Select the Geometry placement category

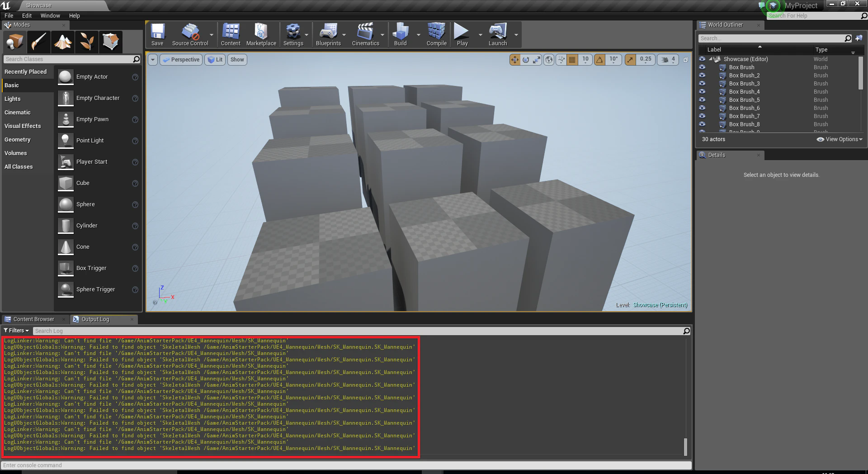pos(18,140)
